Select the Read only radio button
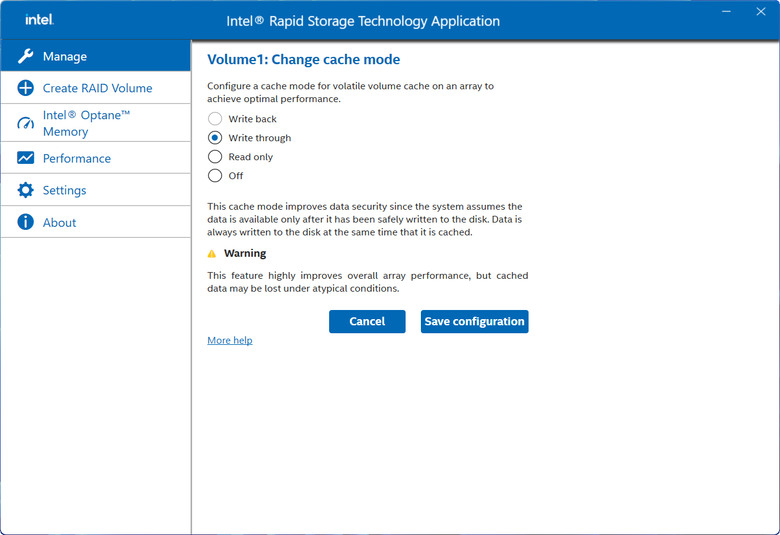 [215, 156]
